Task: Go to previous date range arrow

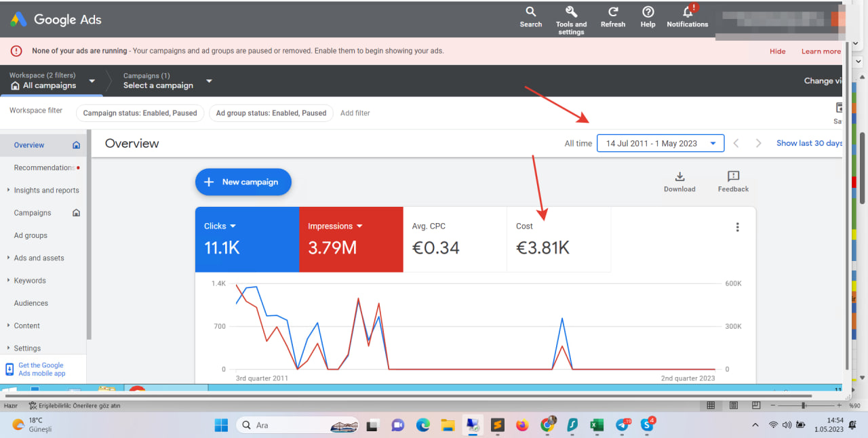Action: (x=736, y=143)
